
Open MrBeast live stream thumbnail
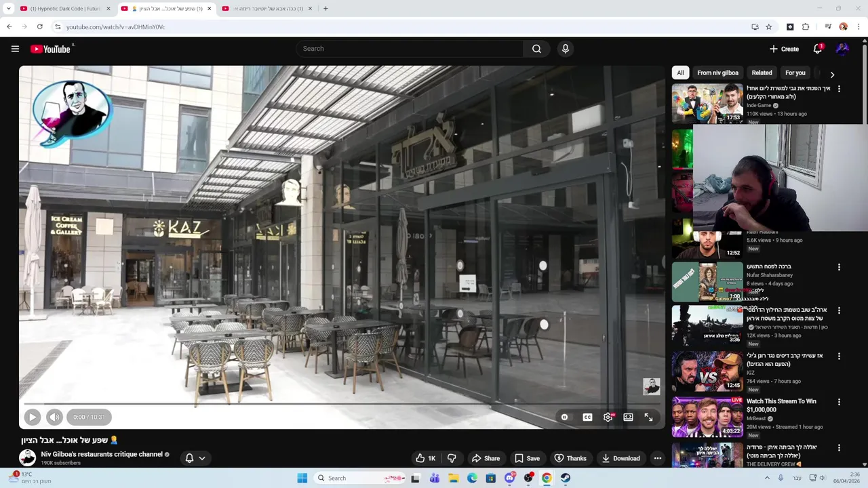point(707,417)
